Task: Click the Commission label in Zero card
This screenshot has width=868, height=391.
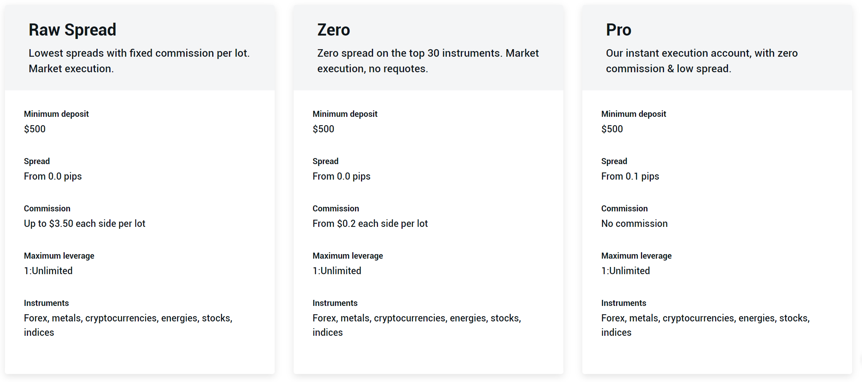Action: coord(336,208)
